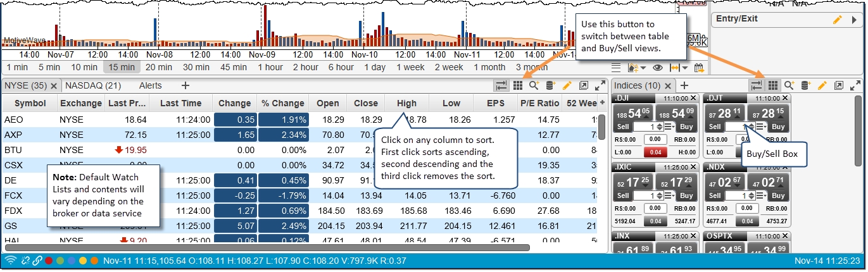Select the 15 min bar size

pyautogui.click(x=122, y=67)
